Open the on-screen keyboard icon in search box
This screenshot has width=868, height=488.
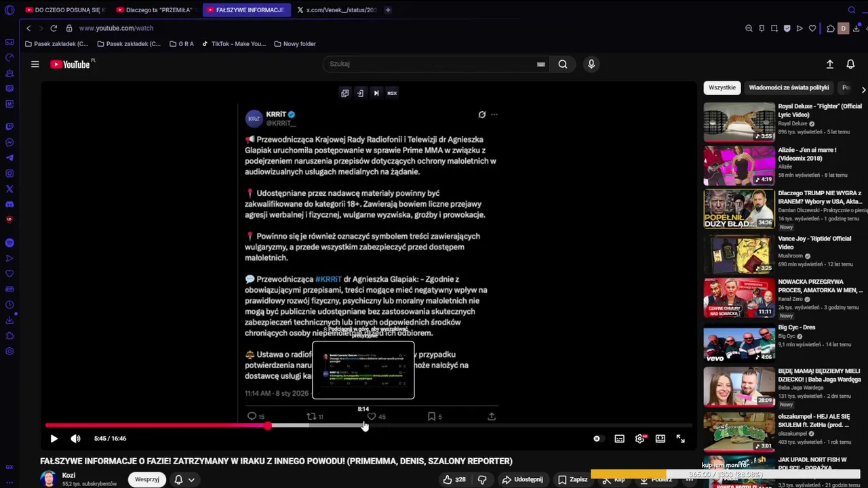pyautogui.click(x=540, y=64)
